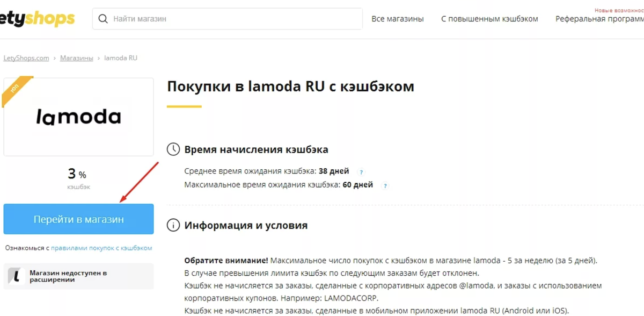
Task: Open 'правилами покупок с кэшбэком' link
Action: [101, 248]
